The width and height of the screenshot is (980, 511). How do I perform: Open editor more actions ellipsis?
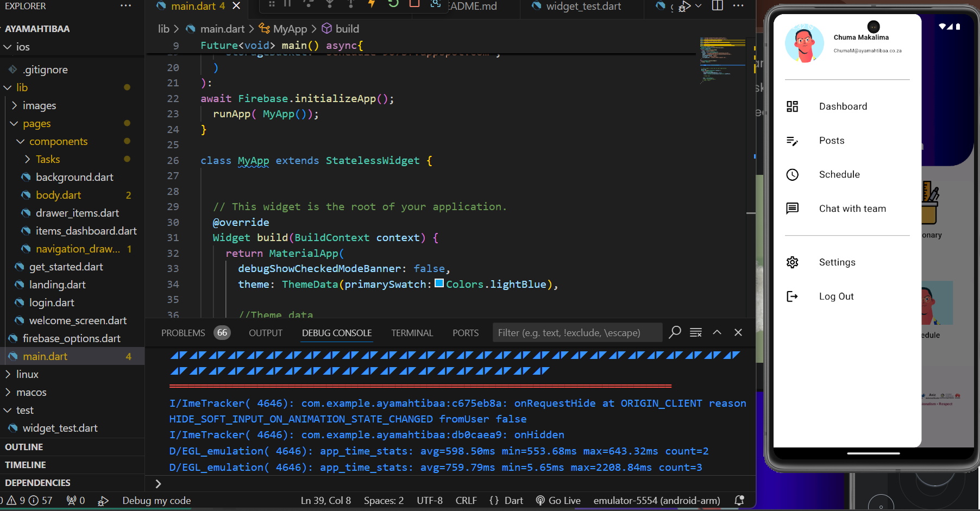pyautogui.click(x=738, y=6)
